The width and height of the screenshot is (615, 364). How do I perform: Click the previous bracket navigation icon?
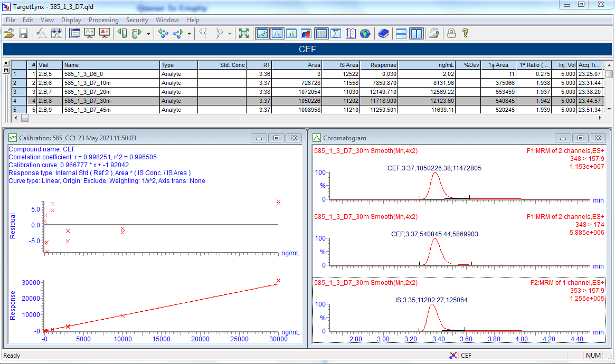(204, 34)
